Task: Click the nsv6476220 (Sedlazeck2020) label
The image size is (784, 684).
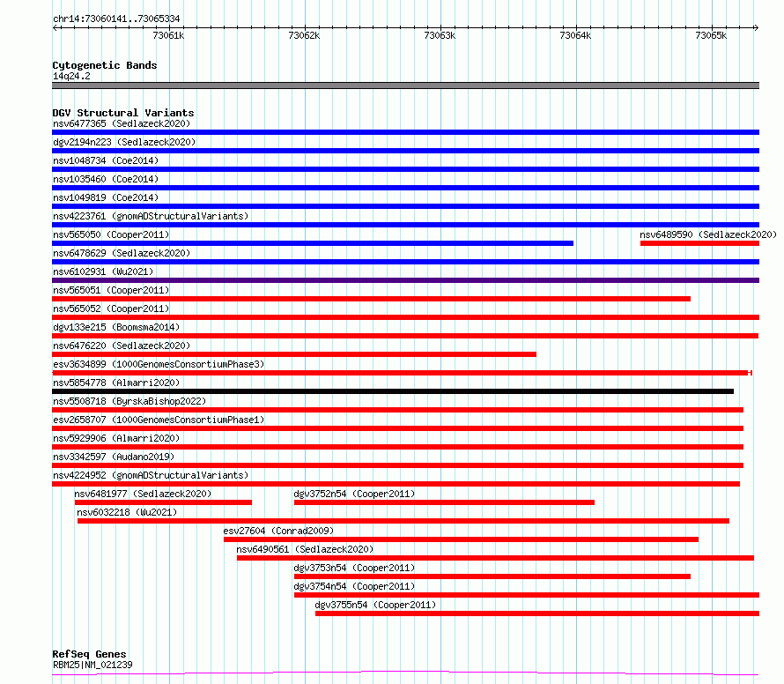Action: coord(122,346)
